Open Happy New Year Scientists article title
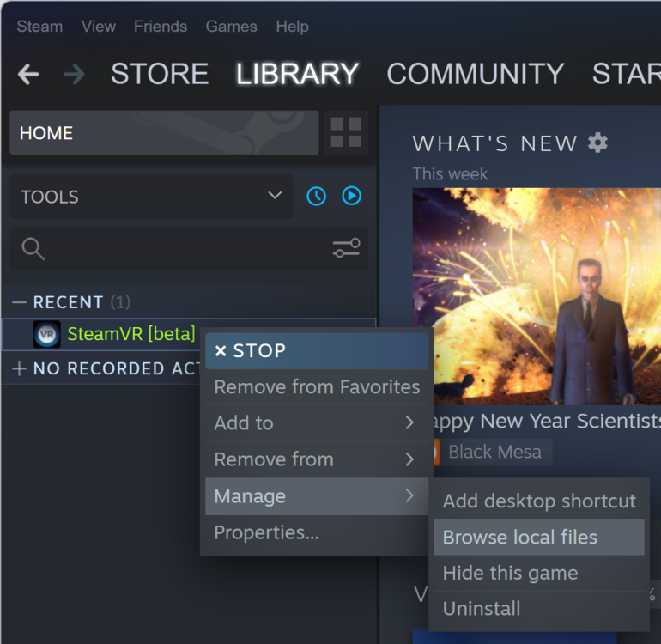661x644 pixels. (547, 422)
